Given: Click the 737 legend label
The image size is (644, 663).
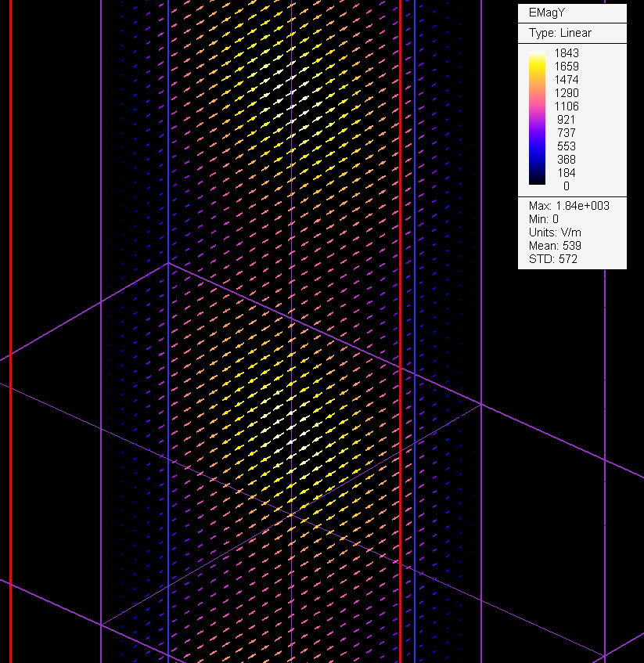Looking at the screenshot, I should point(566,133).
